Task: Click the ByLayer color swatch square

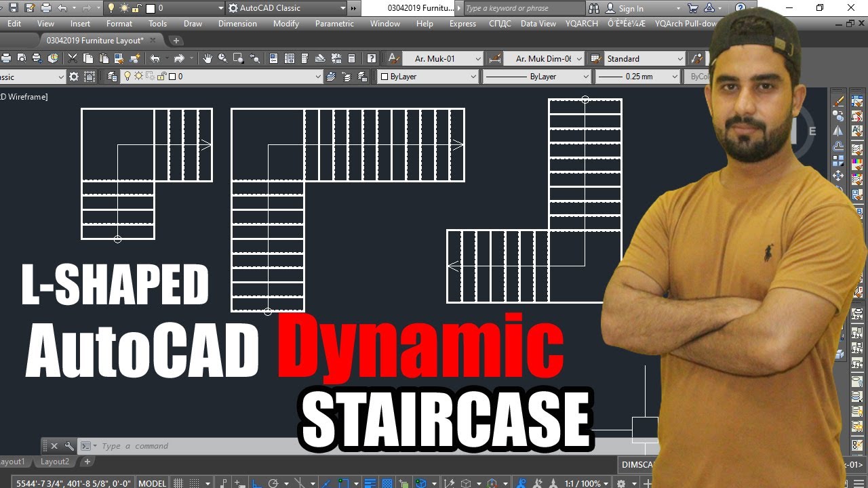Action: tap(384, 77)
